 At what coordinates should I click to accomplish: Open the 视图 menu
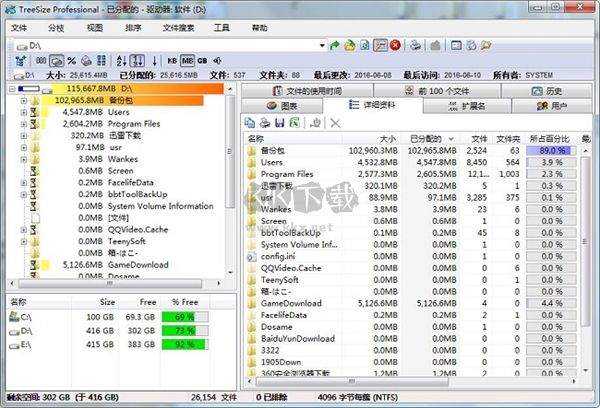pos(95,28)
